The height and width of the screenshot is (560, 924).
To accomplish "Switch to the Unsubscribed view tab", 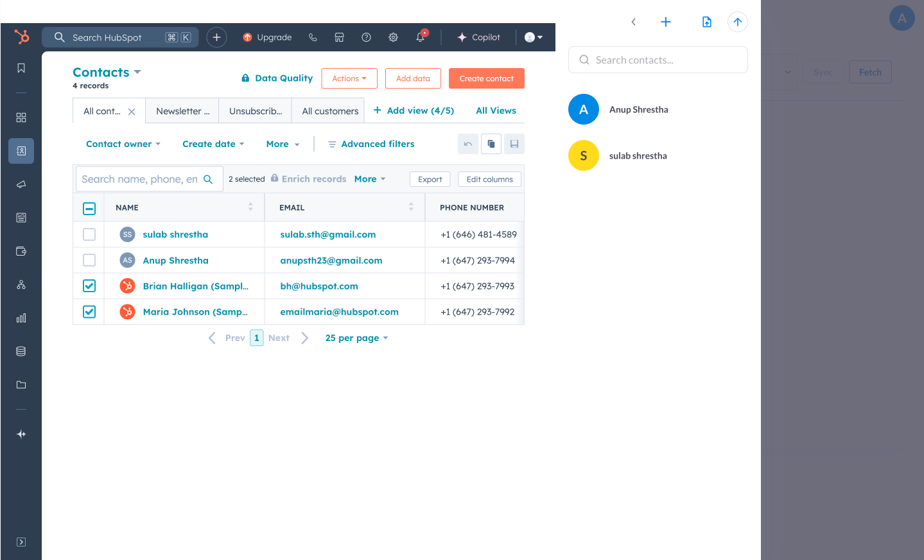I will tap(256, 110).
